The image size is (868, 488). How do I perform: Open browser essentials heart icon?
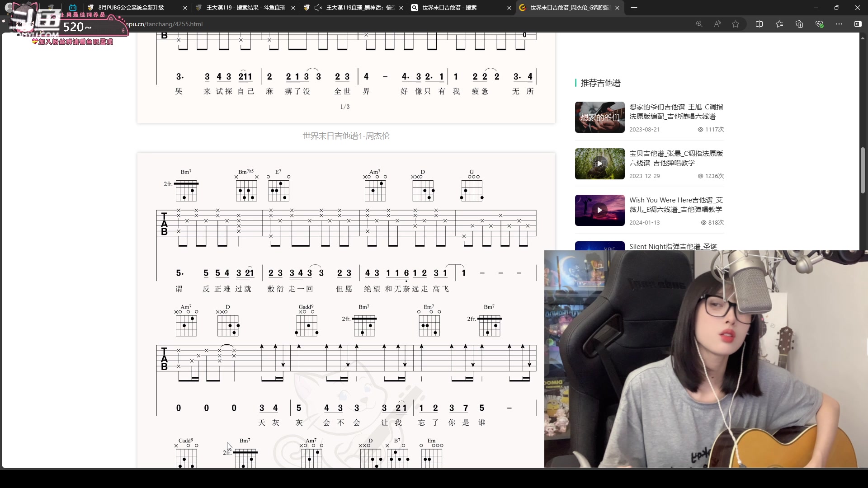pyautogui.click(x=819, y=24)
